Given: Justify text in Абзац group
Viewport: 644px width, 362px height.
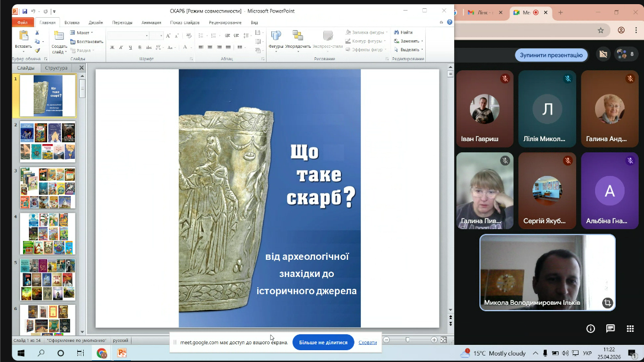Looking at the screenshot, I should (228, 47).
